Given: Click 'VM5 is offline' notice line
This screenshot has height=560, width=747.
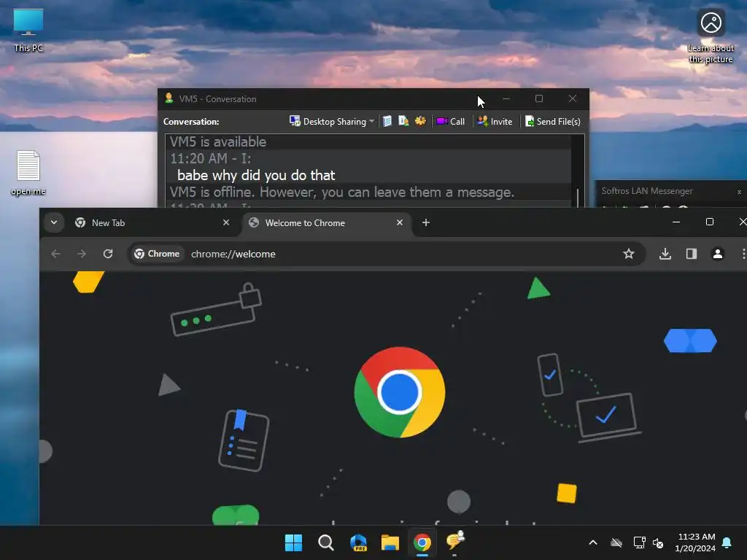Looking at the screenshot, I should tap(342, 192).
